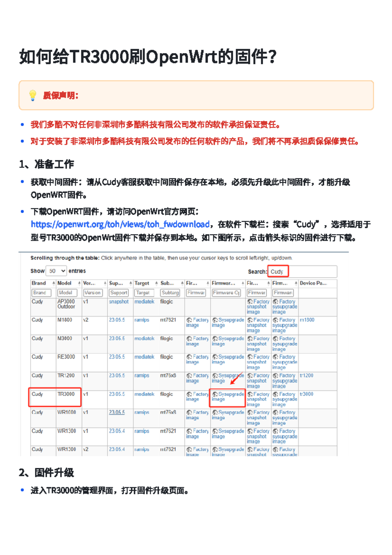Click download icon of M1800 Factory snapshot image
Screen dimensions: 392x555
coord(250,320)
